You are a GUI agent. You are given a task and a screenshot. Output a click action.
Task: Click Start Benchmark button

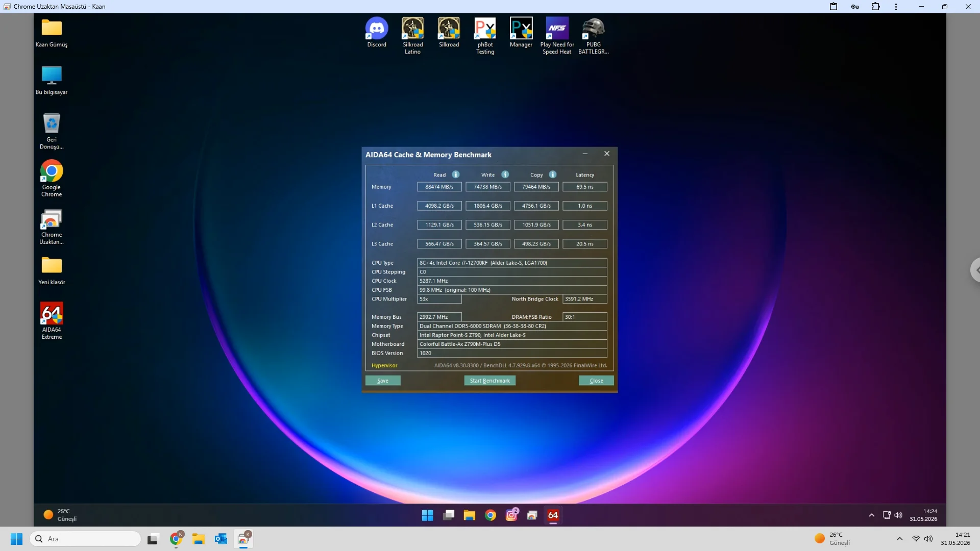[x=490, y=381]
